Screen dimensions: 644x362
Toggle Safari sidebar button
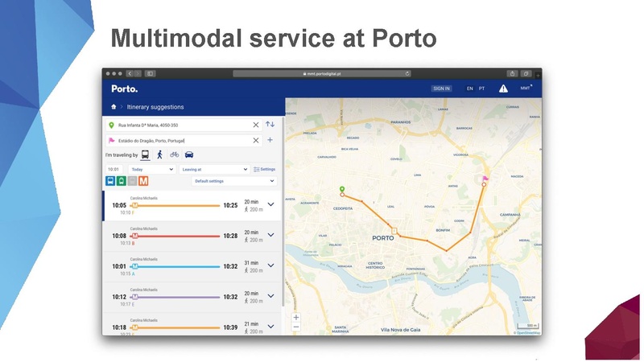click(x=150, y=73)
